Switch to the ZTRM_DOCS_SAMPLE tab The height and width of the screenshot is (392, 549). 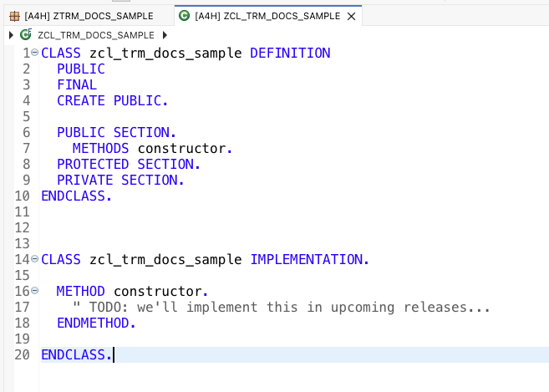click(89, 16)
